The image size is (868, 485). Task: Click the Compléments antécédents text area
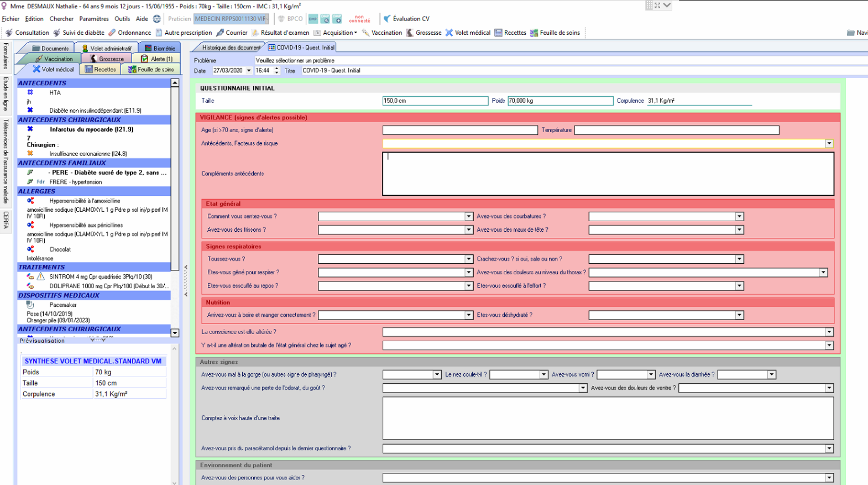pyautogui.click(x=608, y=174)
